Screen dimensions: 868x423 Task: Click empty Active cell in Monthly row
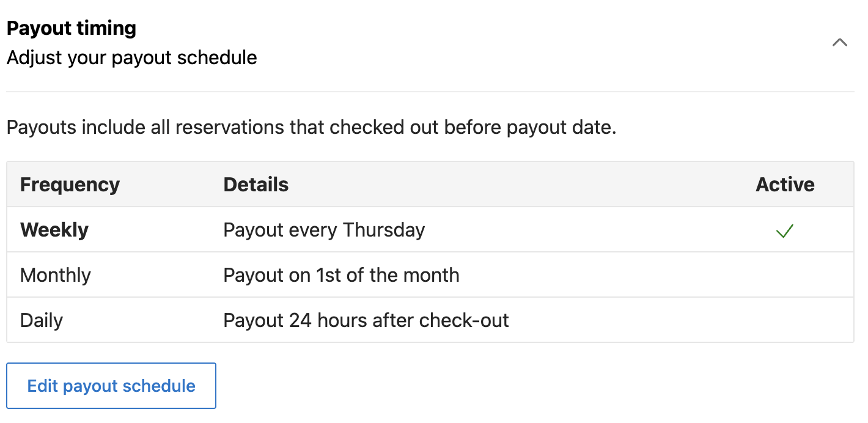[785, 275]
